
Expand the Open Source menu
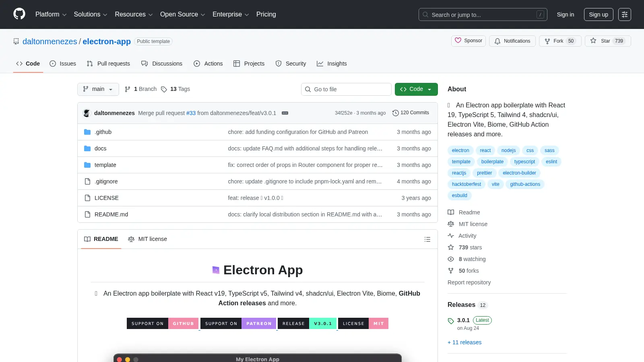183,14
